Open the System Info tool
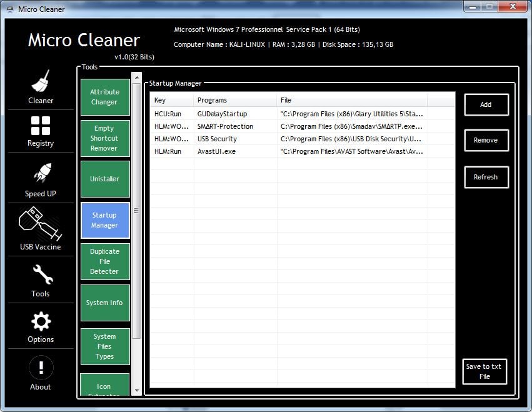This screenshot has height=412, width=532. [105, 303]
